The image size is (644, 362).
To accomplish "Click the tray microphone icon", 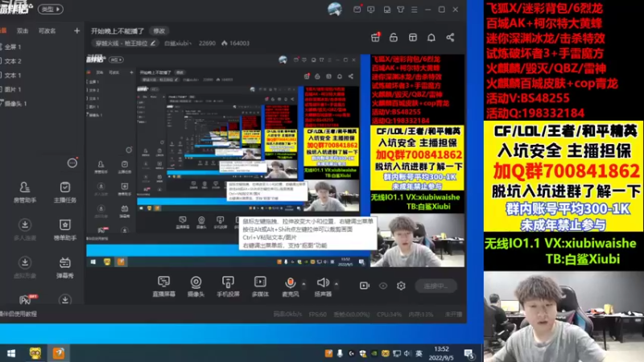I will 340,353.
